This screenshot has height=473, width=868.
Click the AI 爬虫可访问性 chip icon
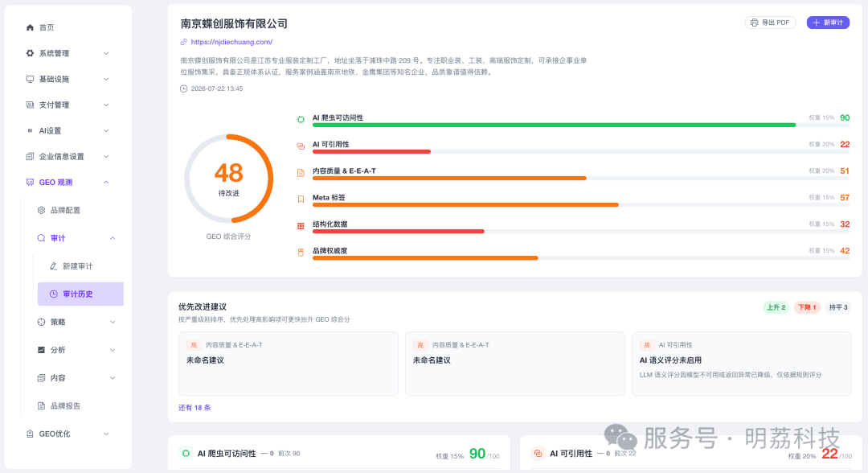pos(301,119)
